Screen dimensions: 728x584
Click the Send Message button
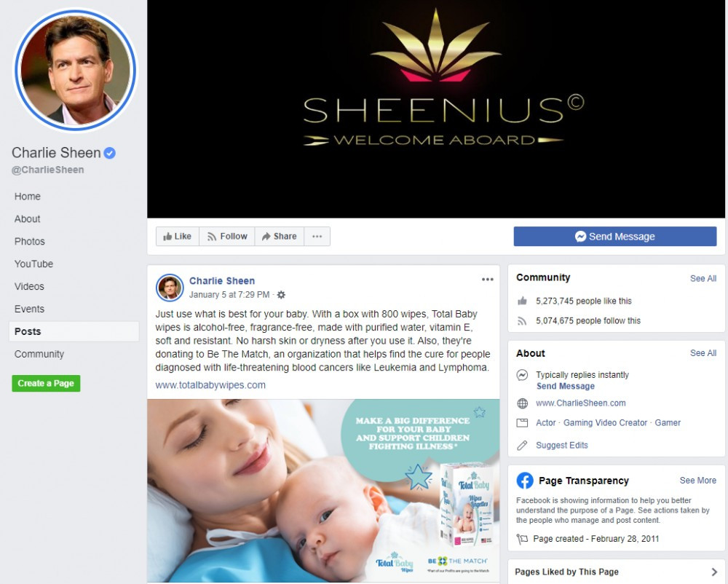[614, 236]
